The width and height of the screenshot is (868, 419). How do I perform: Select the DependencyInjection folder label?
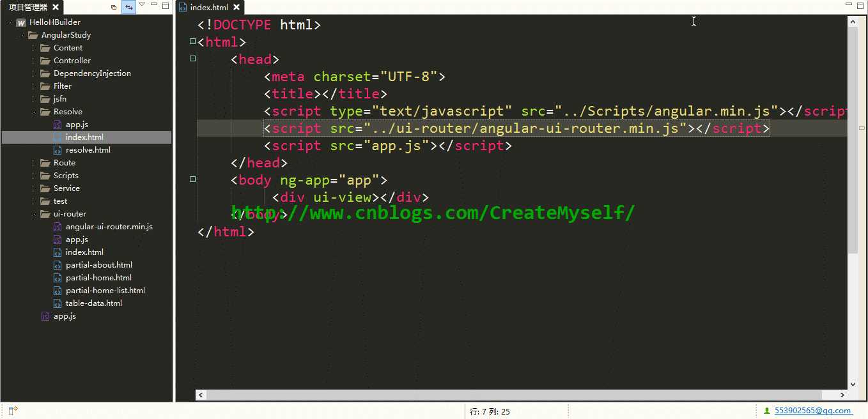click(x=92, y=73)
